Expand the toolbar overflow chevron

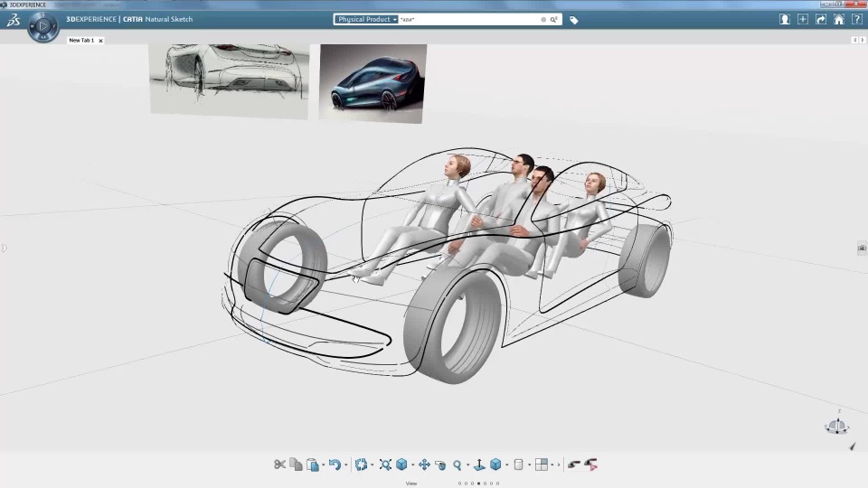pyautogui.click(x=558, y=465)
